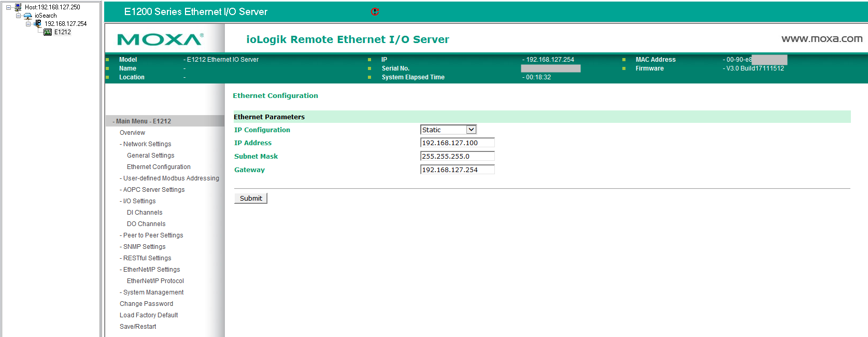Image resolution: width=868 pixels, height=337 pixels.
Task: Click the IP Address input field
Action: [x=457, y=143]
